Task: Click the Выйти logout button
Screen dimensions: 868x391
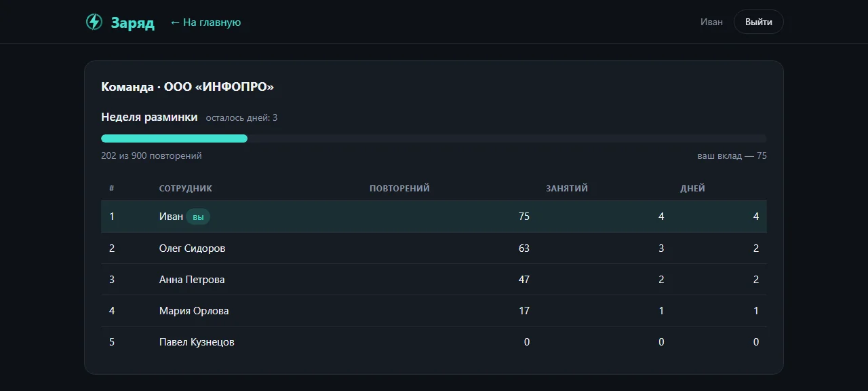Action: [x=758, y=22]
